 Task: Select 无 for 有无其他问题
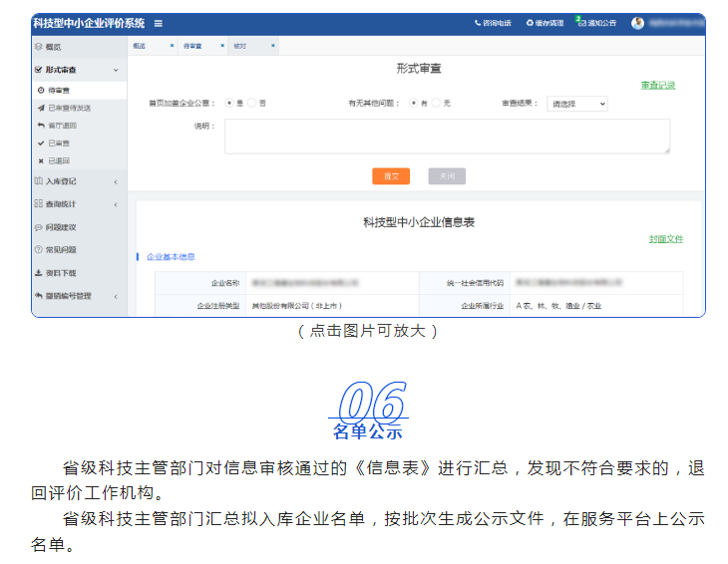(x=437, y=103)
